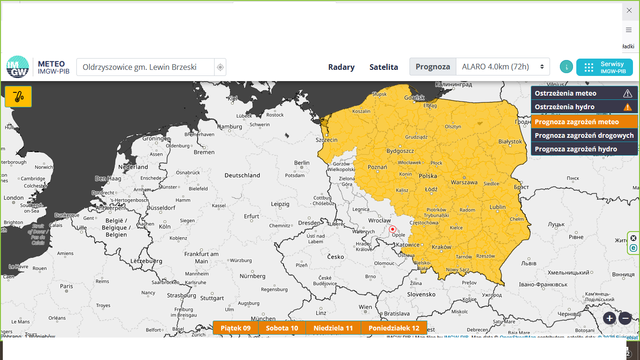
Task: Click Berlin label on the map
Action: coord(302,162)
